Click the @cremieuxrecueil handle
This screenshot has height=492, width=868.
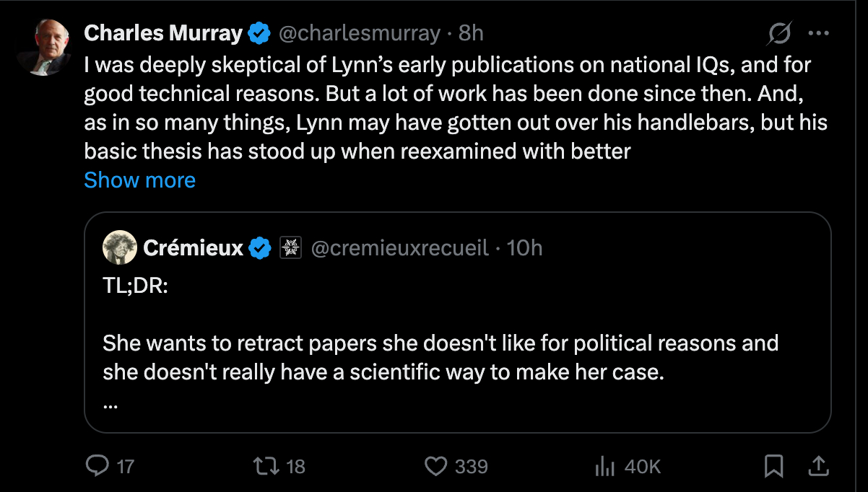[400, 248]
